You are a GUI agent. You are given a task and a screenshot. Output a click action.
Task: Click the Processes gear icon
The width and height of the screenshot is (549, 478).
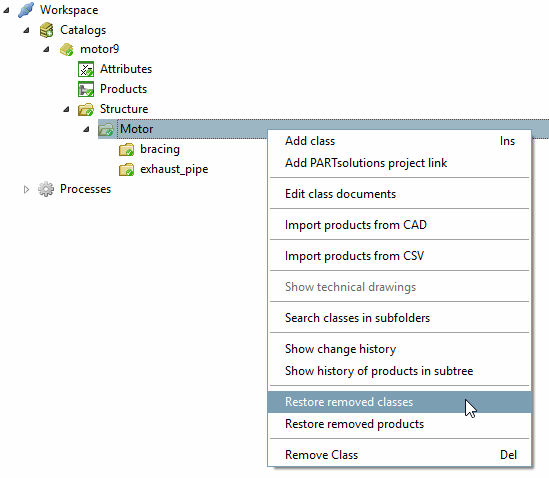[46, 189]
